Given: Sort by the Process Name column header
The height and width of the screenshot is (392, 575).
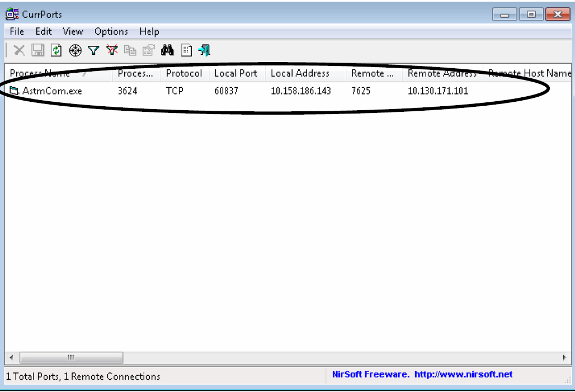Looking at the screenshot, I should click(x=59, y=73).
